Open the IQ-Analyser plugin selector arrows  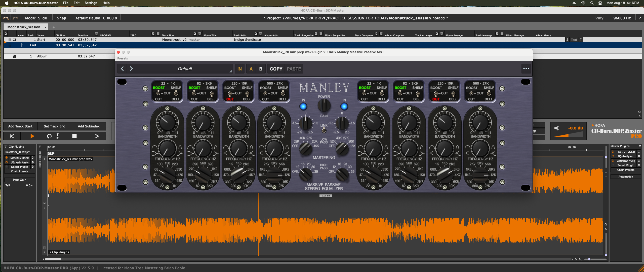click(639, 156)
